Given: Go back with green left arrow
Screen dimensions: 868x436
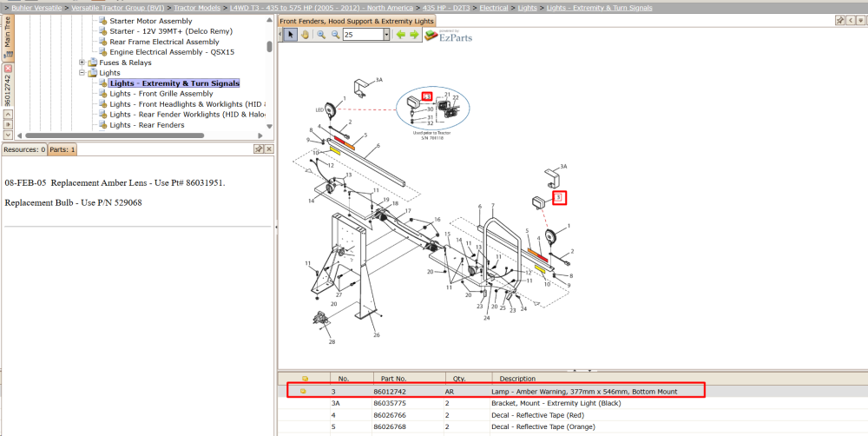Looking at the screenshot, I should (x=401, y=35).
